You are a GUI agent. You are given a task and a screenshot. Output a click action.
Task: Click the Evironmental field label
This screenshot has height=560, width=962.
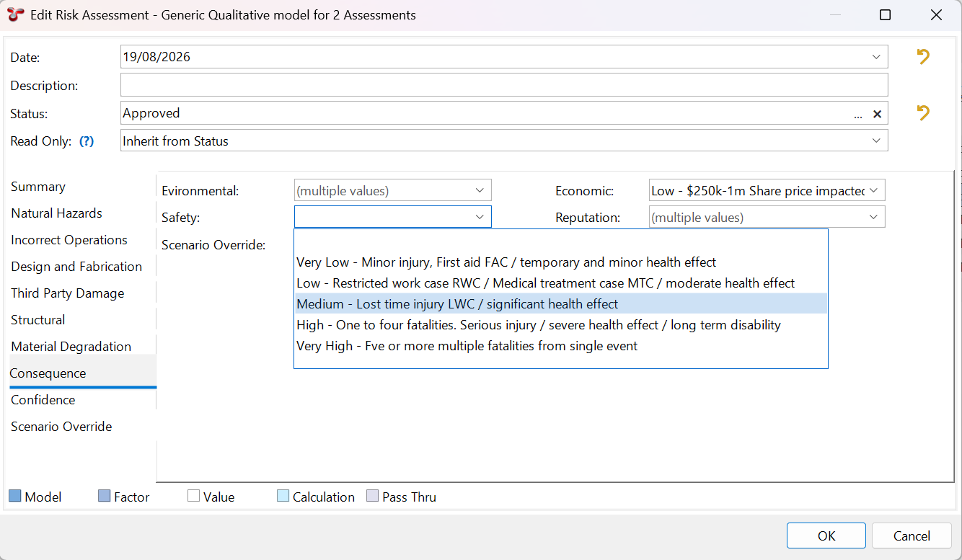pos(200,191)
